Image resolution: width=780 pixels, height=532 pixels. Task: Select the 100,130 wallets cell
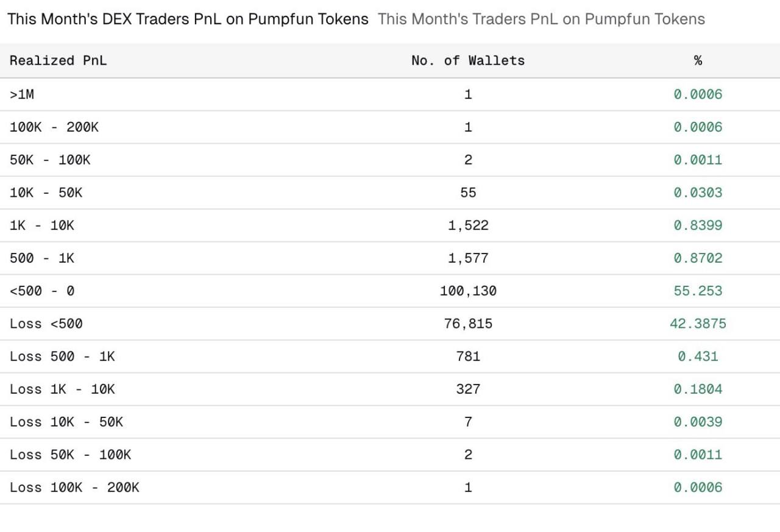[x=468, y=291]
